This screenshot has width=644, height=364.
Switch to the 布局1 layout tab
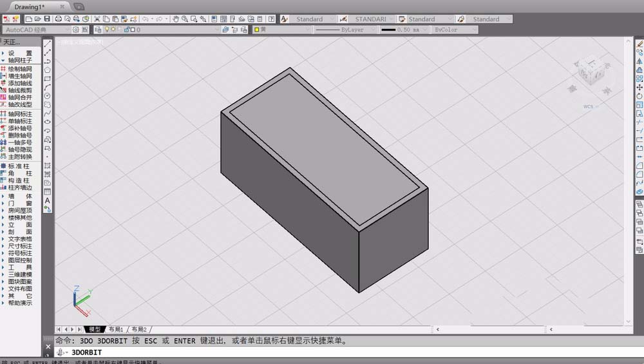tap(116, 329)
